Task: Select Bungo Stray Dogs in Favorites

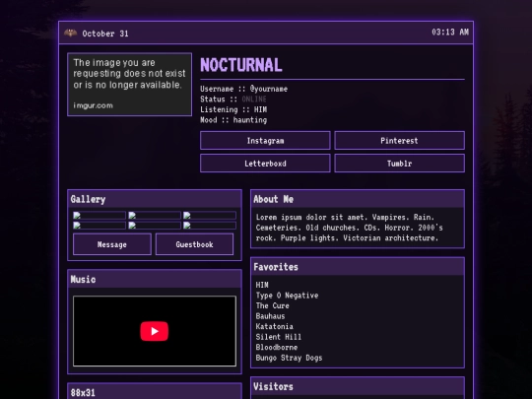Action: pyautogui.click(x=289, y=358)
